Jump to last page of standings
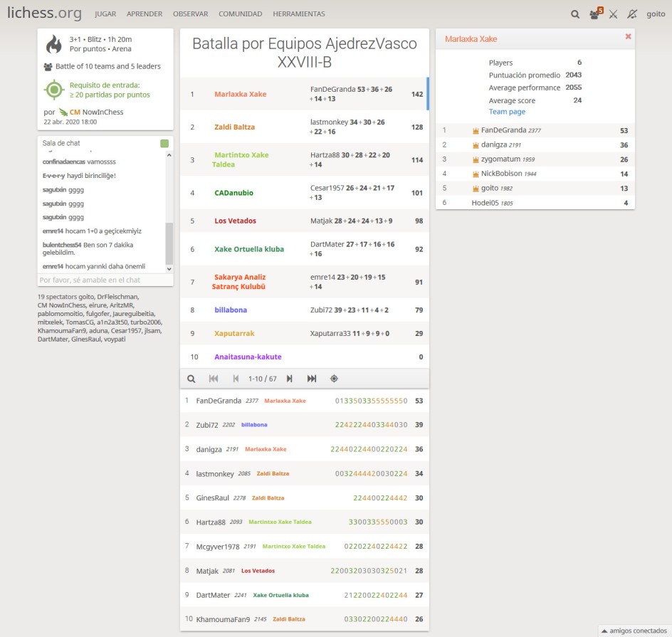 click(x=311, y=379)
